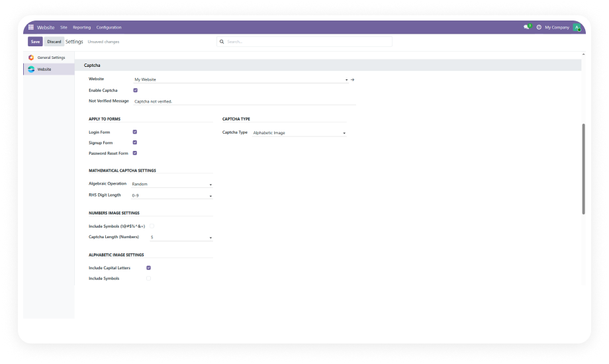The height and width of the screenshot is (364, 609).
Task: Open the Captcha Type dropdown
Action: pos(299,133)
